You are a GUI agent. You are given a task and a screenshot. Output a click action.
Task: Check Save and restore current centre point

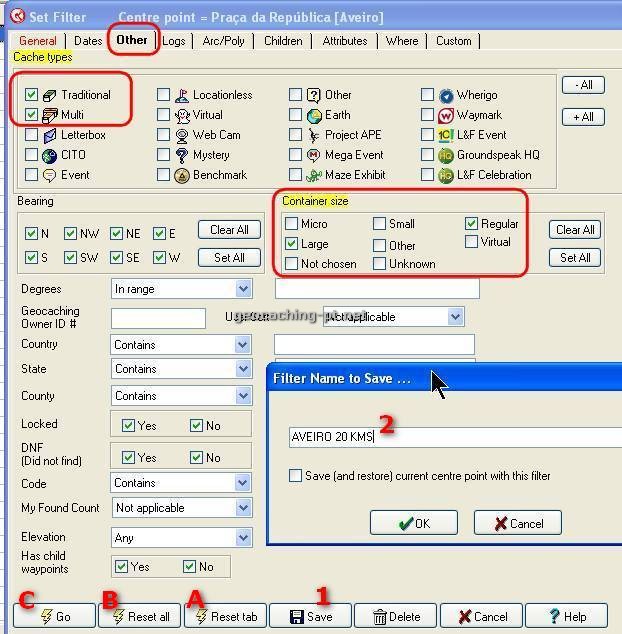pyautogui.click(x=296, y=476)
